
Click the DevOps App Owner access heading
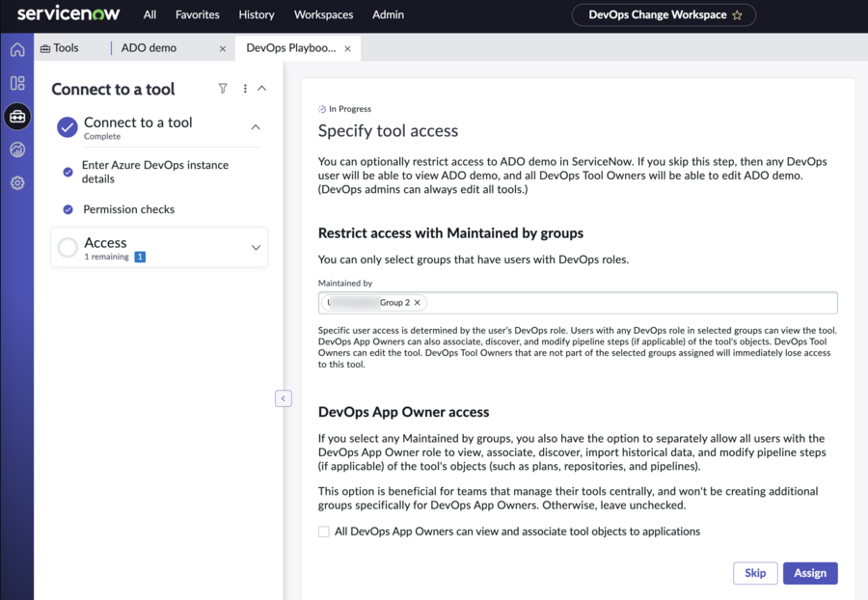(403, 412)
